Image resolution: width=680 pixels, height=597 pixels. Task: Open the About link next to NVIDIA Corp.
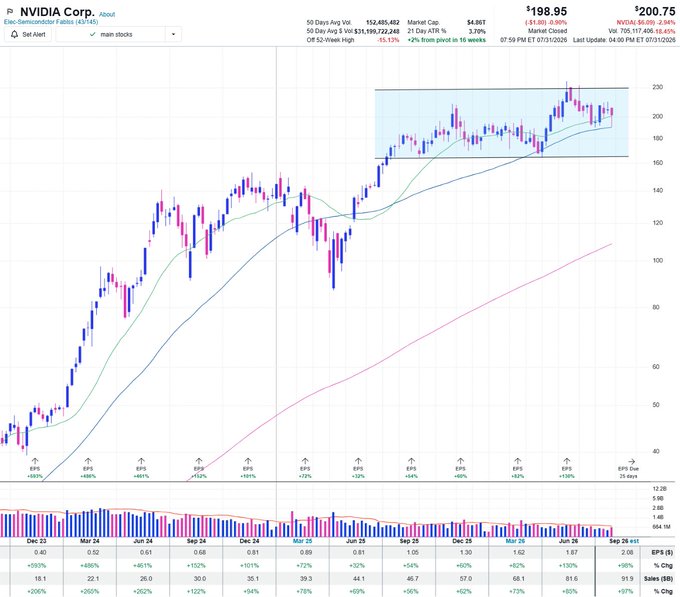[x=107, y=14]
